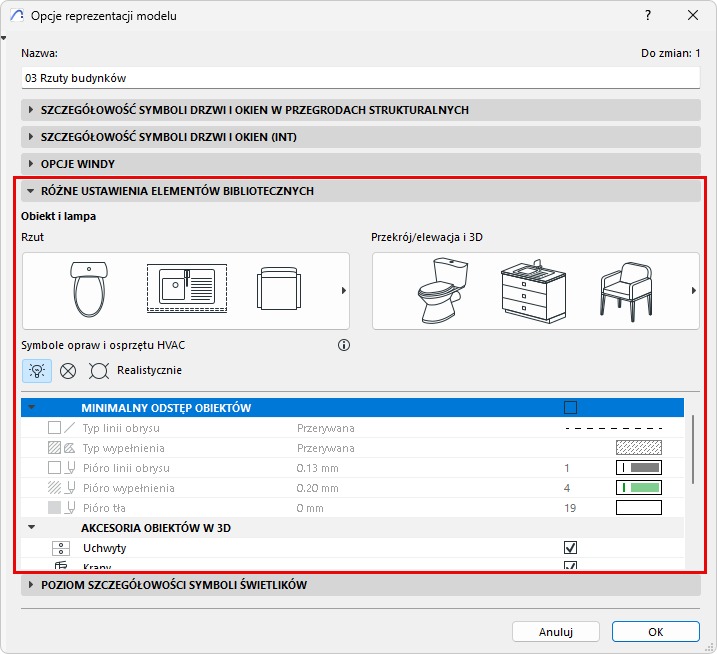
Task: Click the settings list vertical scrollbar
Action: (693, 449)
